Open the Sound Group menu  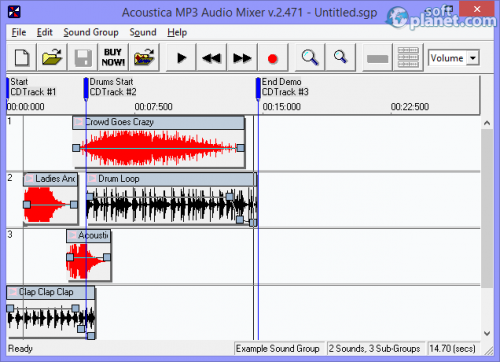(91, 32)
